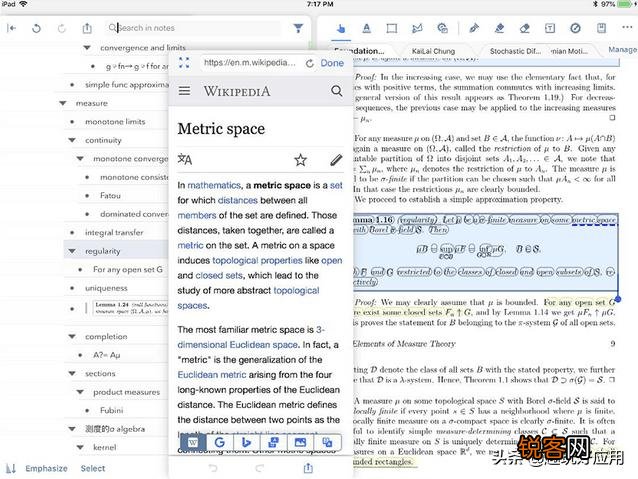
Task: Collapse the 'completion' outline node
Action: coord(72,336)
